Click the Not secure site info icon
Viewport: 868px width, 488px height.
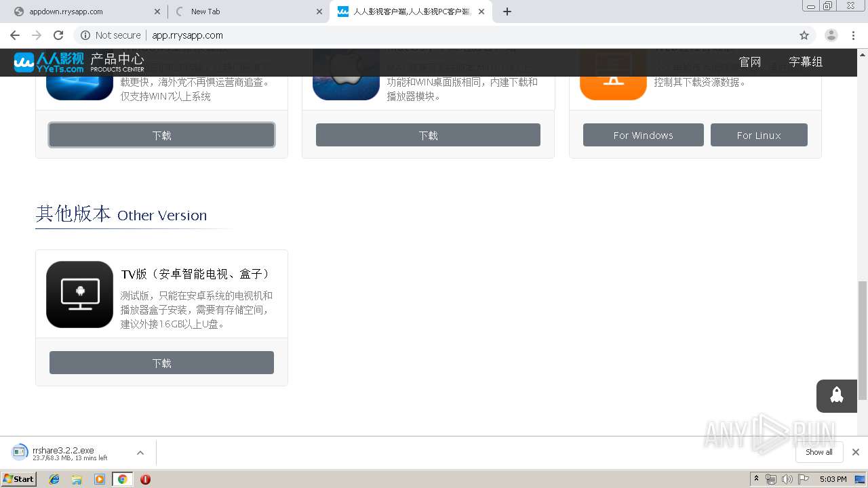pyautogui.click(x=85, y=35)
